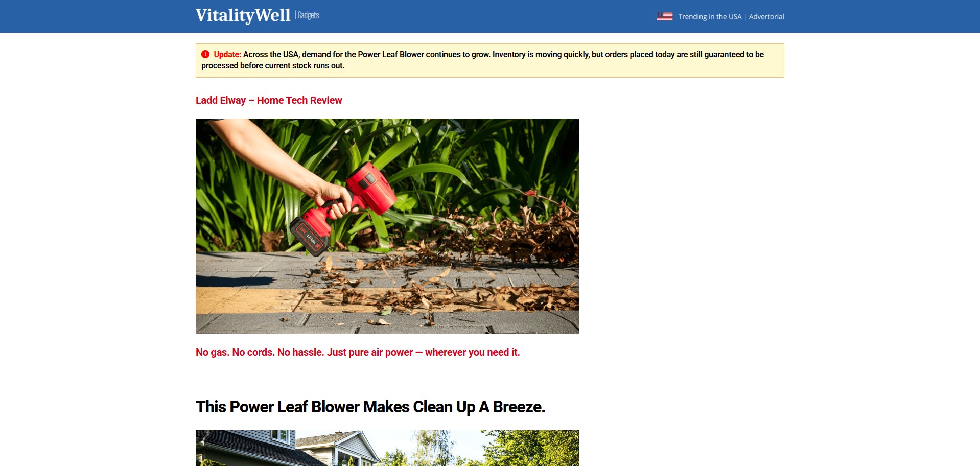Image resolution: width=980 pixels, height=466 pixels.
Task: Click the American flag icon
Action: click(x=664, y=16)
